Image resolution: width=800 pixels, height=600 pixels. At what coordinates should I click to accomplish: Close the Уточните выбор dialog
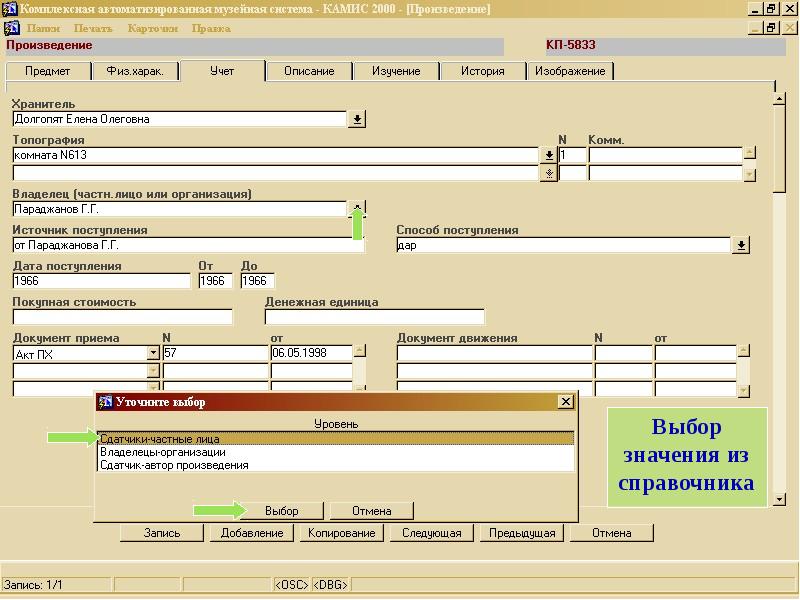[566, 402]
